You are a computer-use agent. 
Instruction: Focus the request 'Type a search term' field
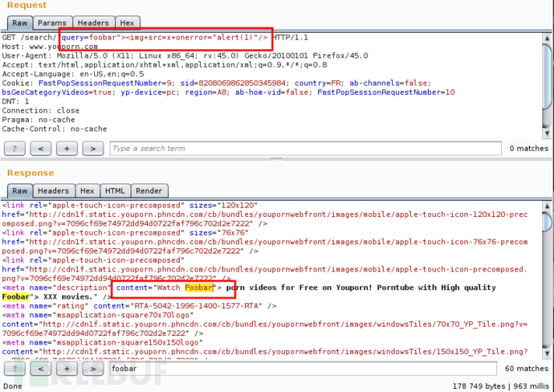coord(306,149)
